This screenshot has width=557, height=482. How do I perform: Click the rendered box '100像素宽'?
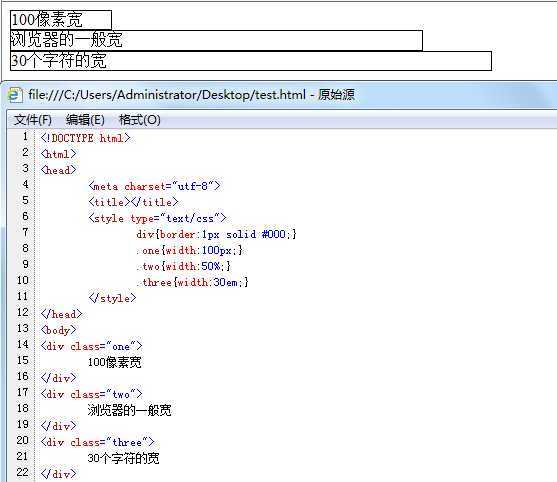click(x=61, y=20)
